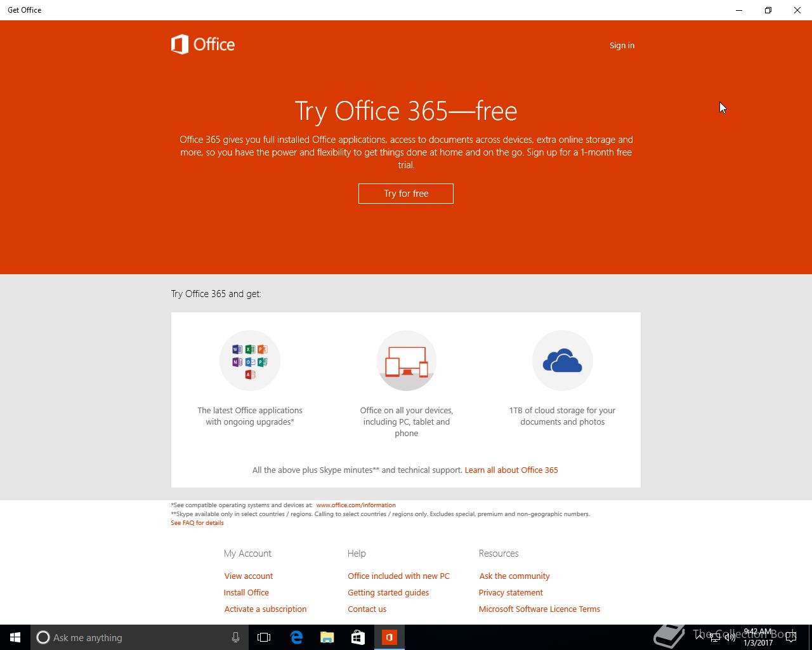The image size is (812, 650).
Task: Open www.office.com/information link
Action: (x=356, y=505)
